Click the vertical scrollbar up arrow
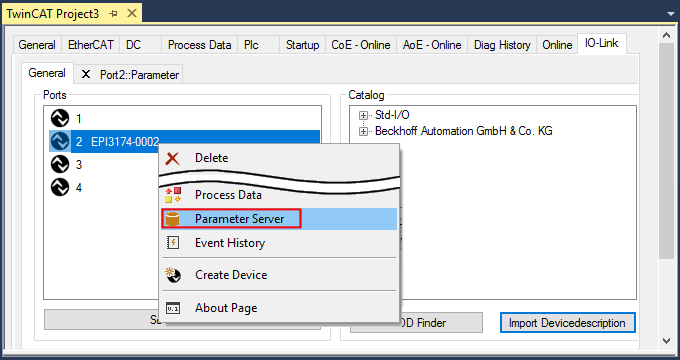The width and height of the screenshot is (680, 360). pyautogui.click(x=667, y=36)
